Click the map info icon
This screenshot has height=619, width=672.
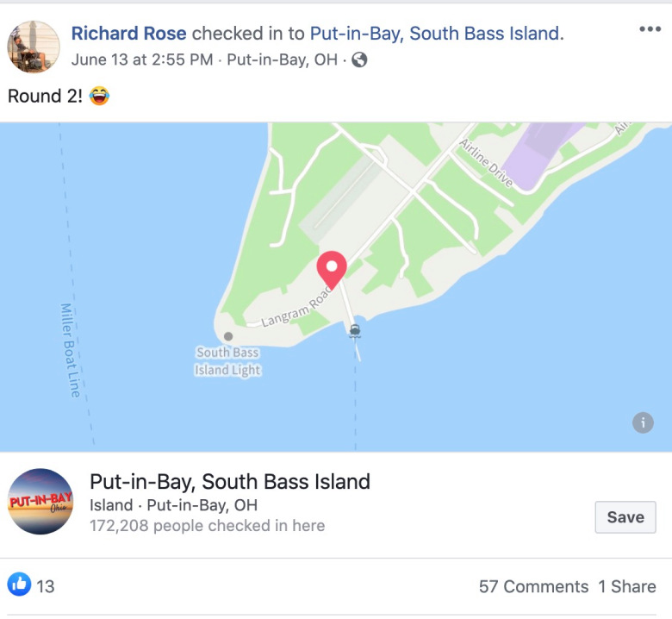coord(642,422)
